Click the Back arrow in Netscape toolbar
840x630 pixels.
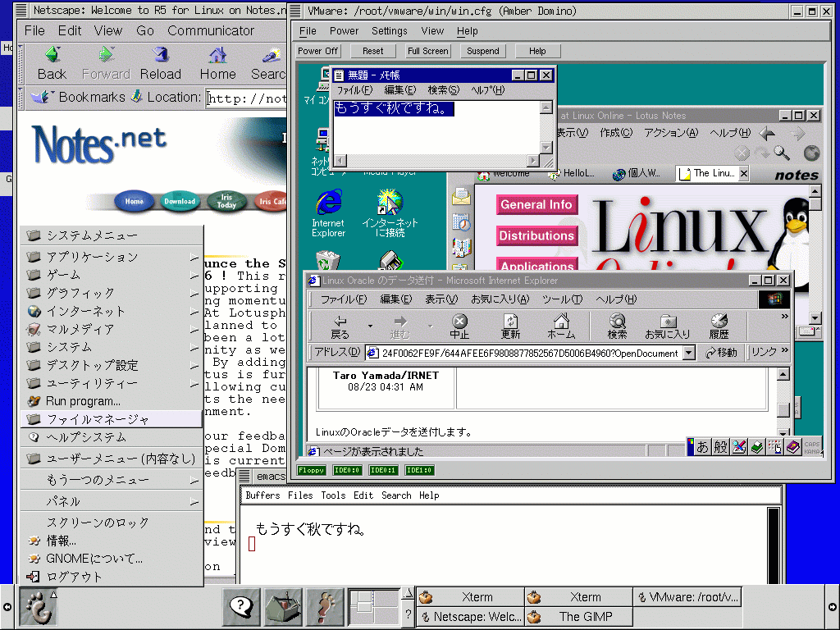click(52, 55)
